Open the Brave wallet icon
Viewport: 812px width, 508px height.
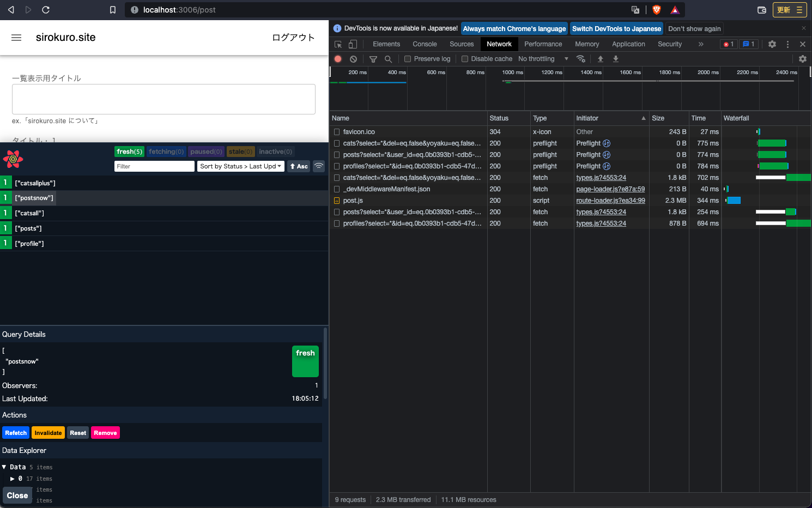pyautogui.click(x=762, y=10)
